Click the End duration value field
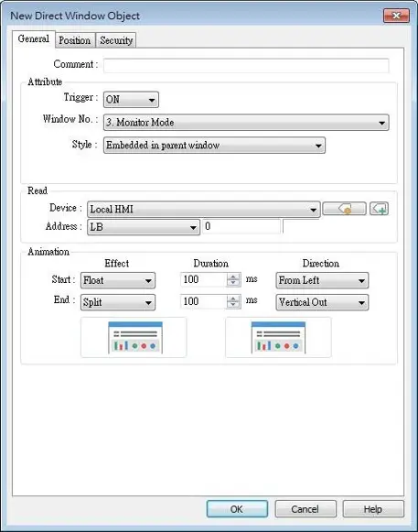Viewport: 418px width, 532px height. point(203,301)
